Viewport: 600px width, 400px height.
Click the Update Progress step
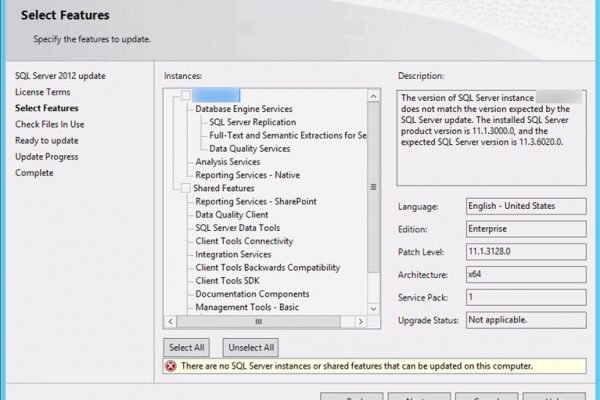pyautogui.click(x=47, y=157)
